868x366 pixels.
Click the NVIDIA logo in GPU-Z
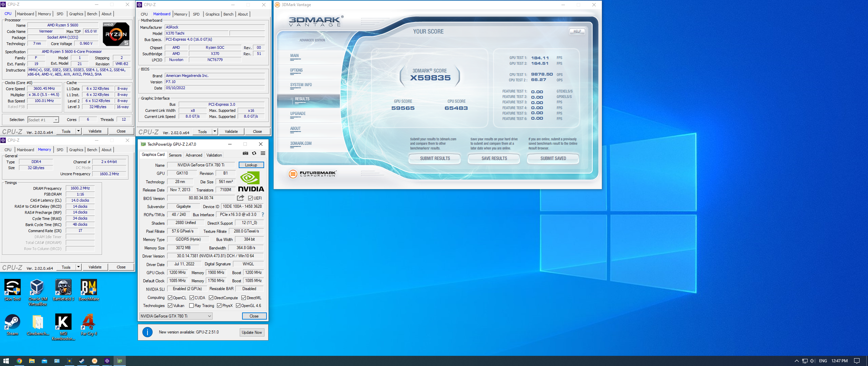[x=251, y=182]
